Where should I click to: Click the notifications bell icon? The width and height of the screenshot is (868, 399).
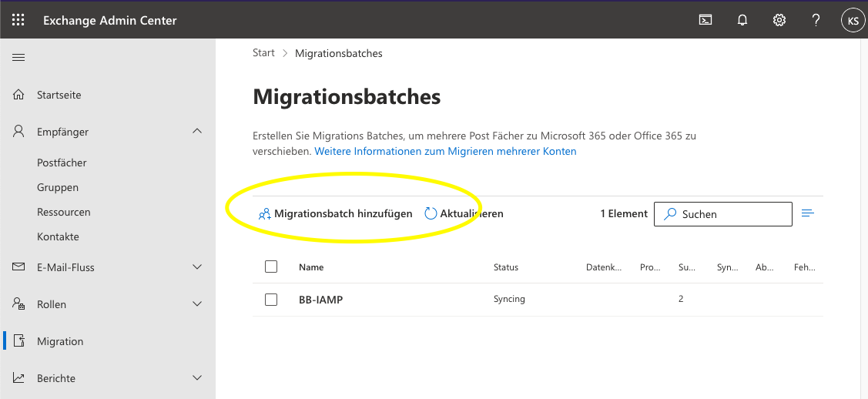pyautogui.click(x=742, y=20)
